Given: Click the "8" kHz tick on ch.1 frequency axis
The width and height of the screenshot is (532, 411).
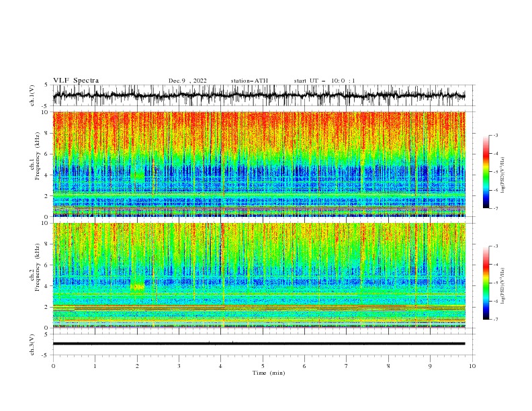Looking at the screenshot, I should point(48,133).
